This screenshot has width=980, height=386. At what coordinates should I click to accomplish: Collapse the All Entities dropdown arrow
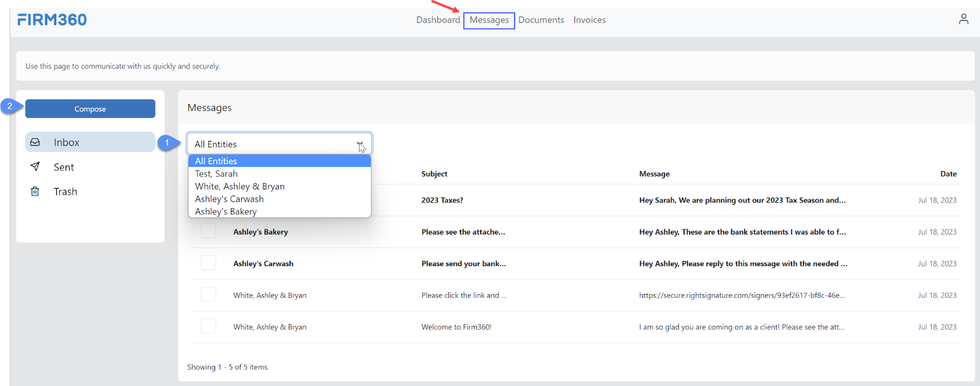[x=360, y=145]
